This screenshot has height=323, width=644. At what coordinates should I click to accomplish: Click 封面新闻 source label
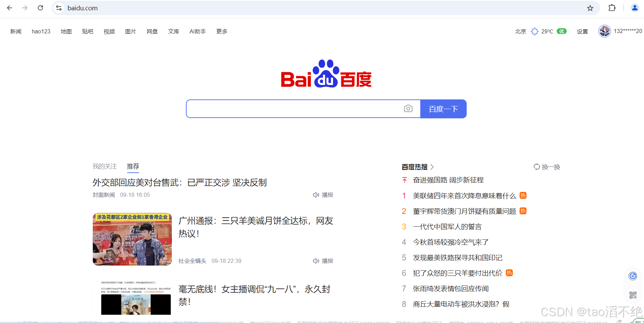(103, 195)
